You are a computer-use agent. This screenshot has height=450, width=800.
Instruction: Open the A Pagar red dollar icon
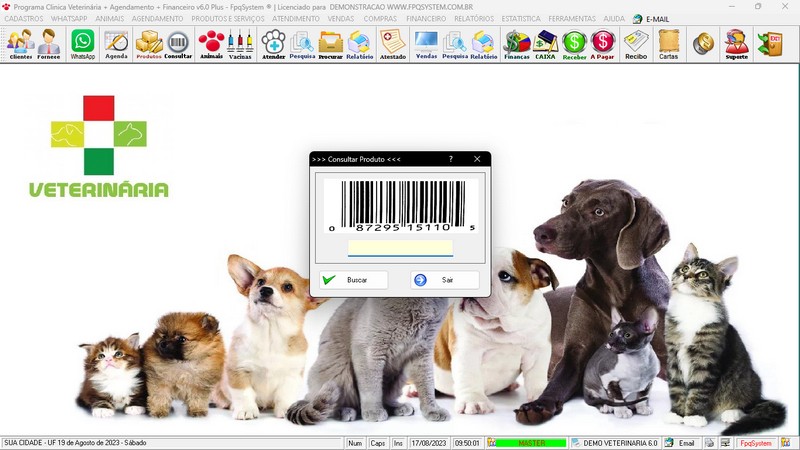tap(603, 43)
